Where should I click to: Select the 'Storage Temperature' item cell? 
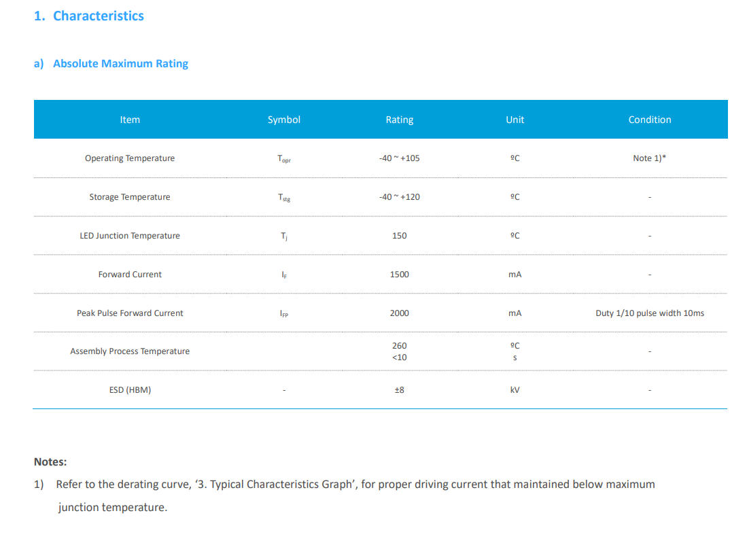[130, 197]
